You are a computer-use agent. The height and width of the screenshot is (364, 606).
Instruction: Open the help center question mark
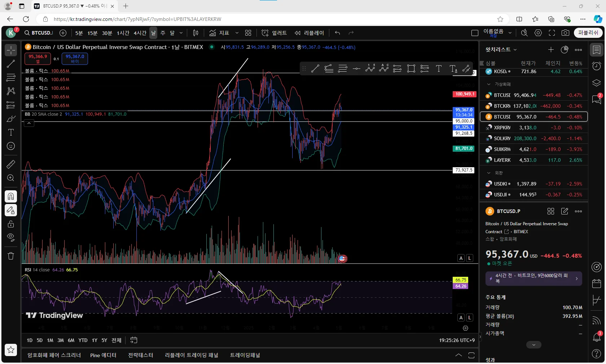(x=597, y=354)
